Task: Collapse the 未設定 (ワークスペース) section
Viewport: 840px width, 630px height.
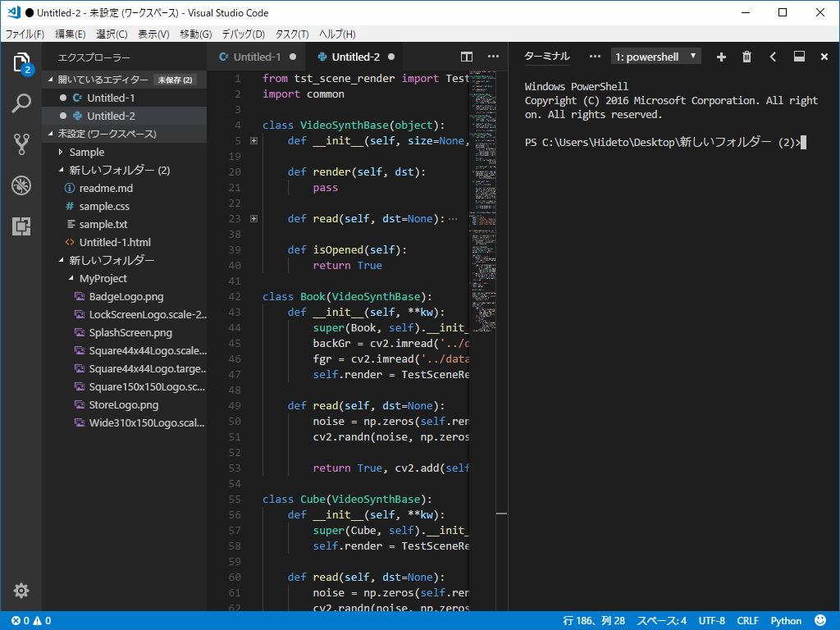Action: click(x=50, y=134)
